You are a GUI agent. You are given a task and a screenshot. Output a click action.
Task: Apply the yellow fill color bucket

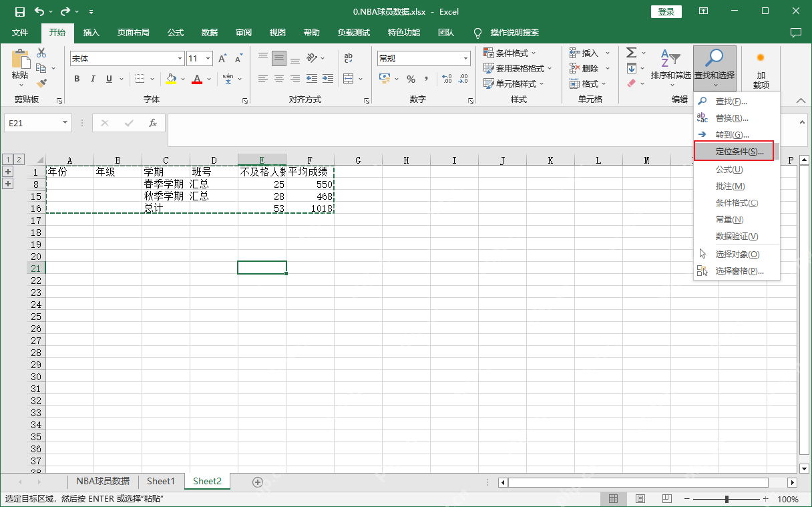point(172,79)
